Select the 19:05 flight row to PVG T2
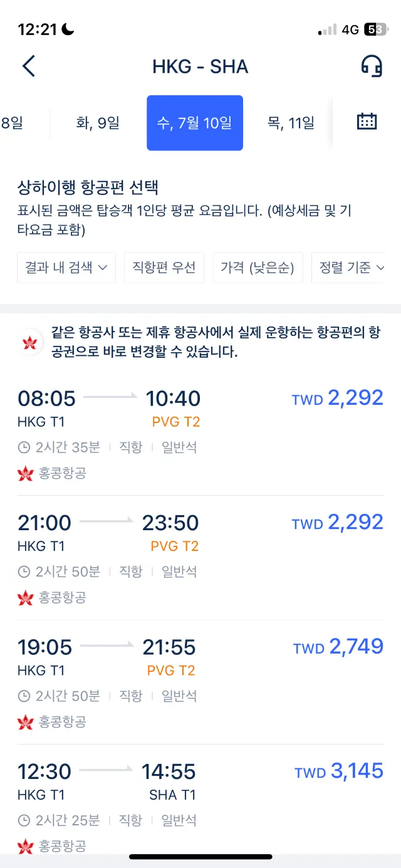Viewport: 401px width, 868px height. [x=200, y=674]
